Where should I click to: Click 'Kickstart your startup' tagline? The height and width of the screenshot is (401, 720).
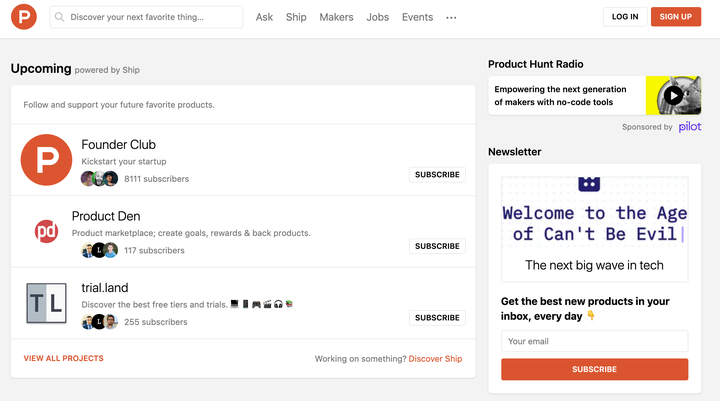(124, 162)
